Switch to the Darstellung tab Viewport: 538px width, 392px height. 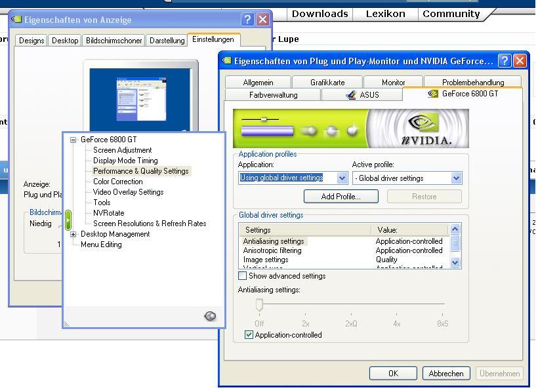click(167, 41)
